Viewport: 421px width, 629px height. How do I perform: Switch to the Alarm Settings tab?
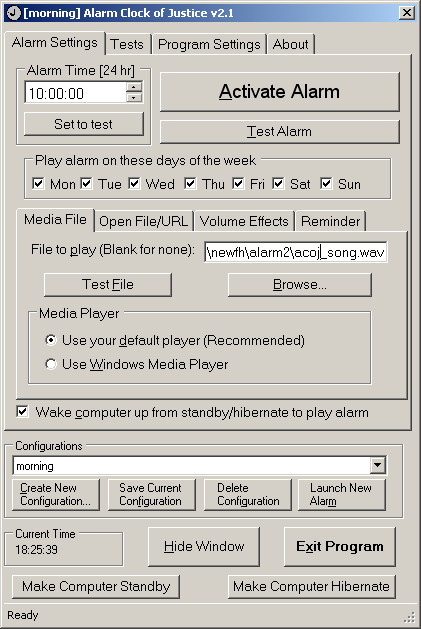point(55,43)
